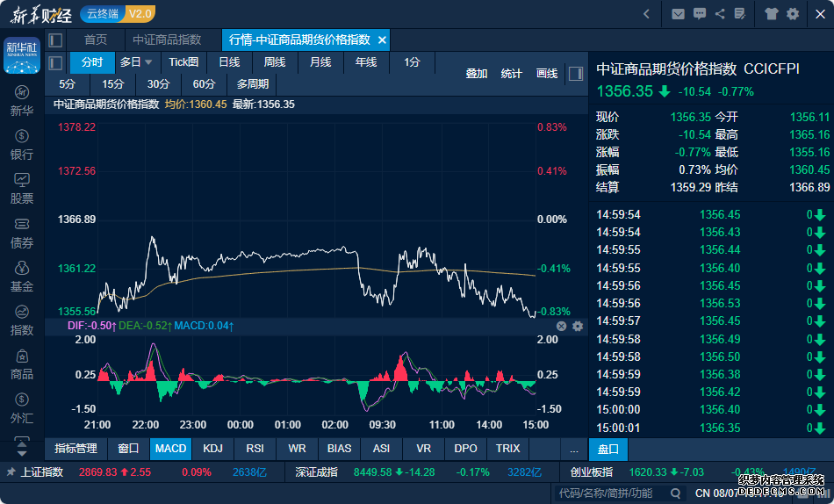Switch to the 日线 chart

[x=229, y=62]
